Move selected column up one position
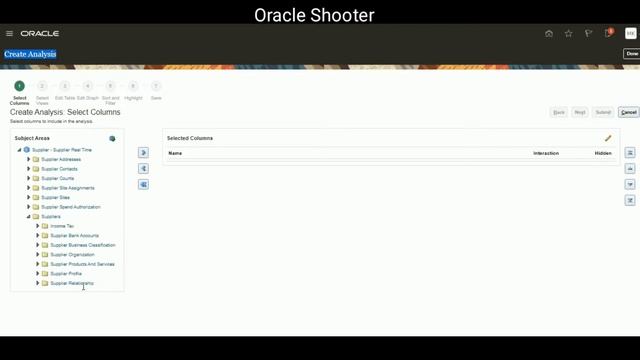 click(x=630, y=169)
